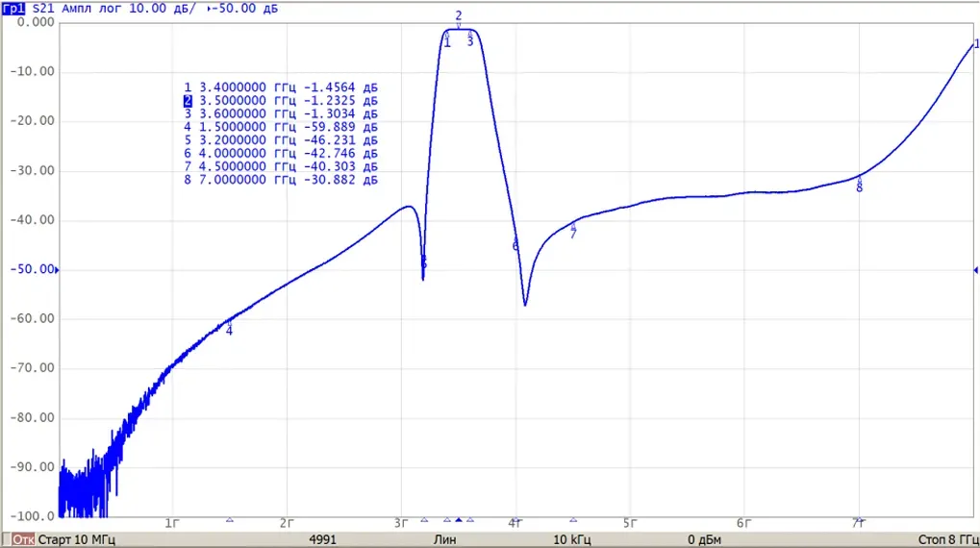Click the 0 дБм power level field

(x=704, y=539)
